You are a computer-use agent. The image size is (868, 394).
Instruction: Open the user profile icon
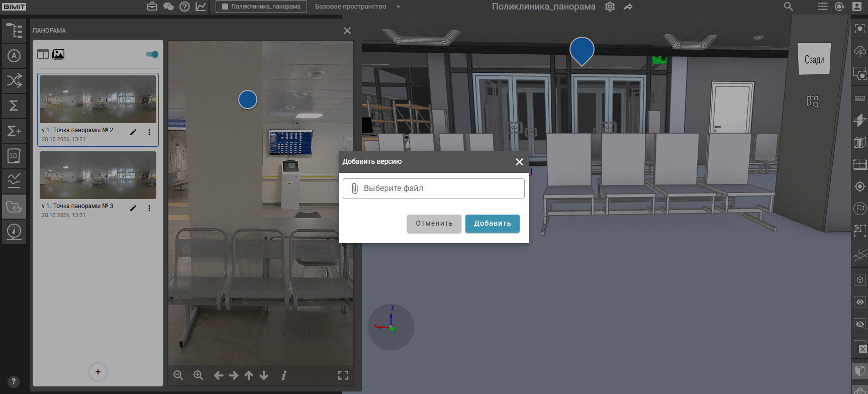857,7
